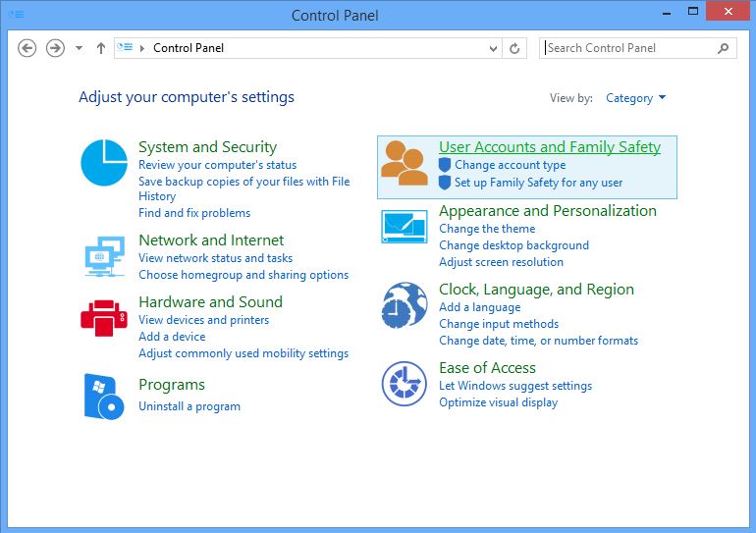Screen dimensions: 756x533
Task: Click the Clock, Language, and Region globe icon
Action: coord(405,305)
